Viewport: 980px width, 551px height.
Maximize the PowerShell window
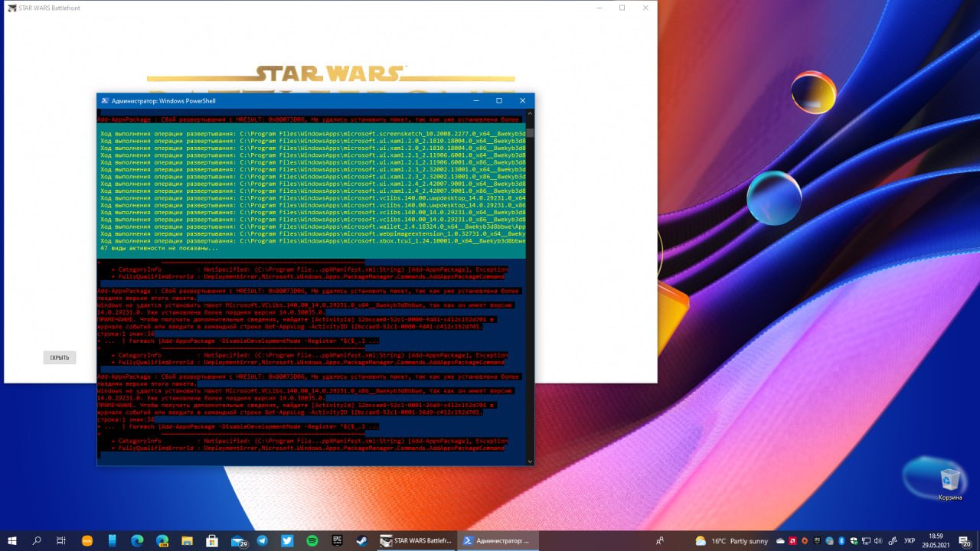tap(499, 100)
